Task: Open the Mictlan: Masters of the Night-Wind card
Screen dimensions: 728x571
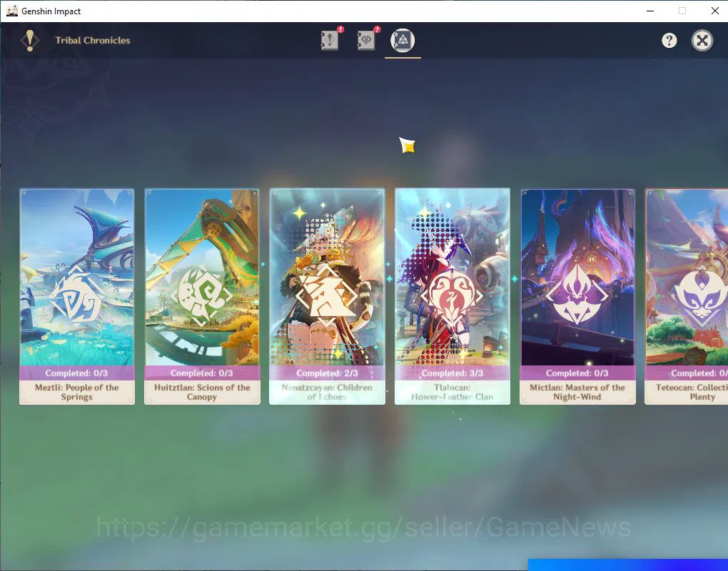Action: point(577,296)
